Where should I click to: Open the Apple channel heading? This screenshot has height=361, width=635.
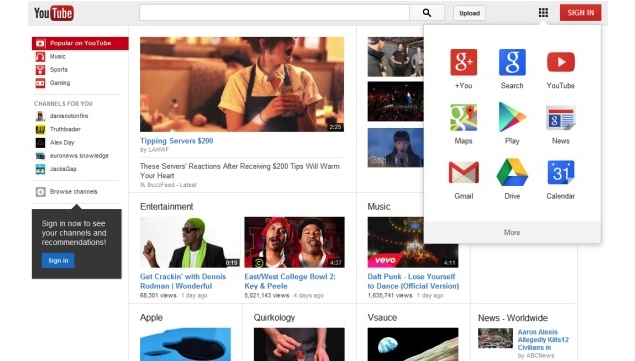click(151, 318)
